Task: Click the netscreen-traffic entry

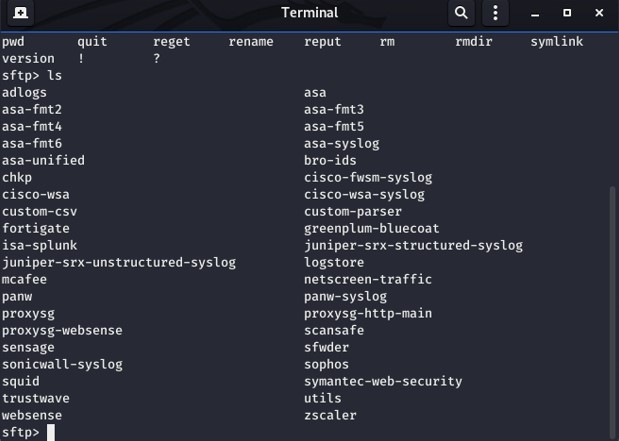Action: coord(368,280)
